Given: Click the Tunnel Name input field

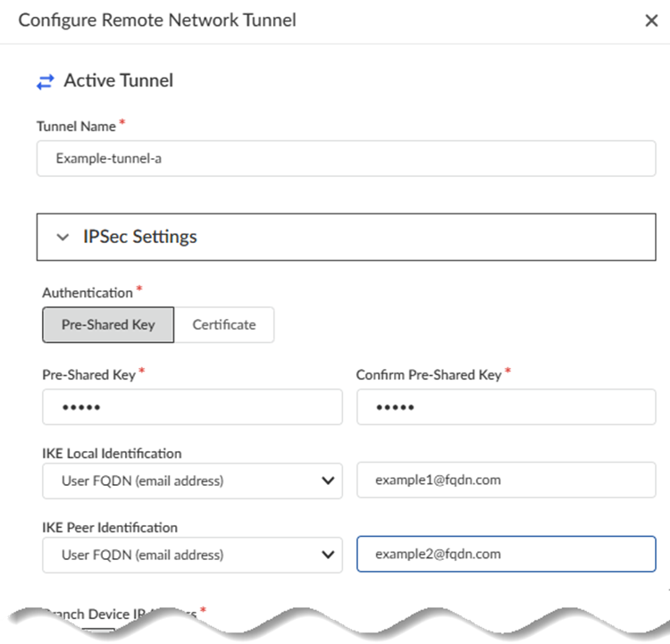Looking at the screenshot, I should (346, 158).
